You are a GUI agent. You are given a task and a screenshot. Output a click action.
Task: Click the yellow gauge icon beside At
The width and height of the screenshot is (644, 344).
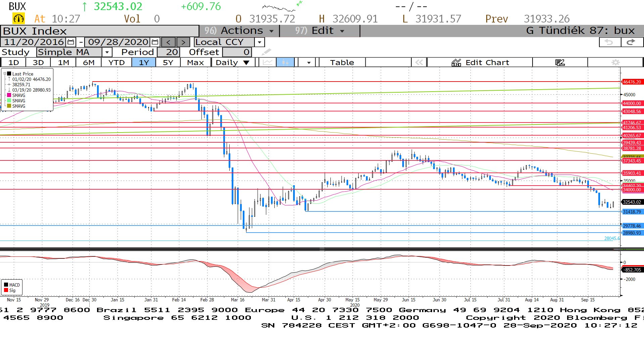(18, 19)
